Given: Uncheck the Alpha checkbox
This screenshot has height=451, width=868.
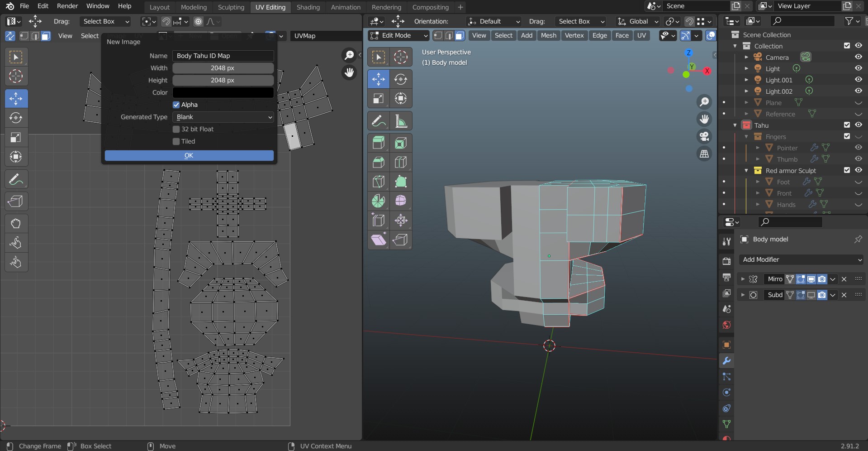Looking at the screenshot, I should point(176,105).
